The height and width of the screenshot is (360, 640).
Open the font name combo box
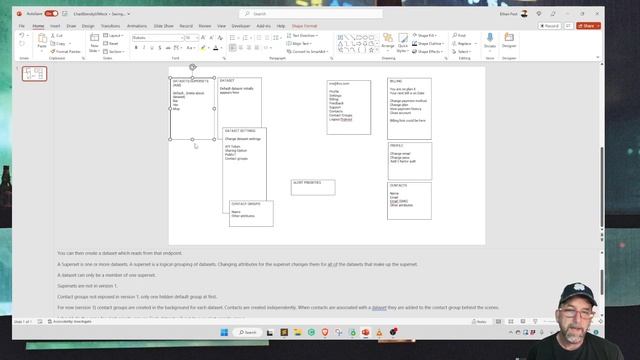(157, 38)
